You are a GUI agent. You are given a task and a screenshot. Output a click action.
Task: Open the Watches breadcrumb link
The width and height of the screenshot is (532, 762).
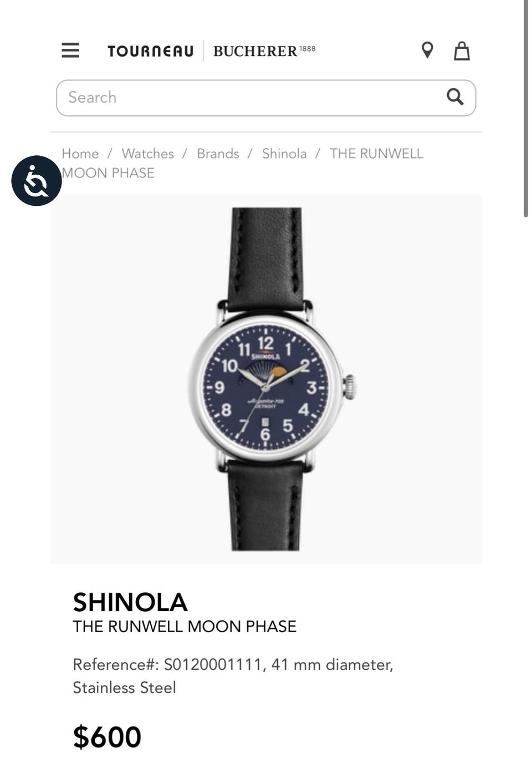point(148,154)
